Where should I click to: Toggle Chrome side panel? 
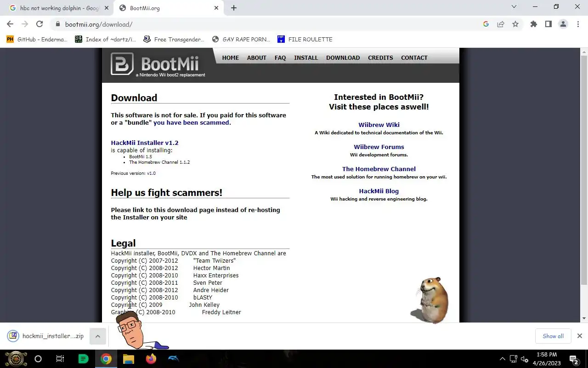548,24
